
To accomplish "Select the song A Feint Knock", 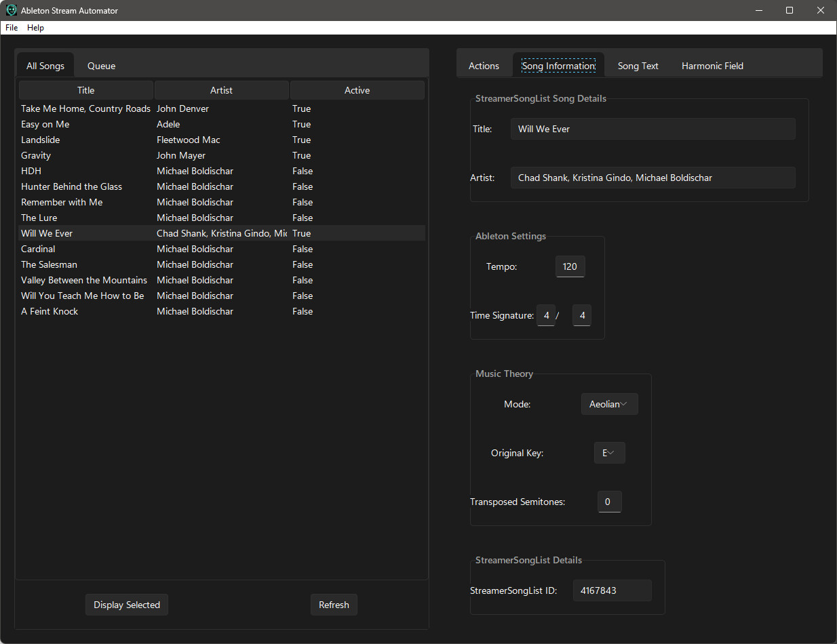I will [x=50, y=311].
